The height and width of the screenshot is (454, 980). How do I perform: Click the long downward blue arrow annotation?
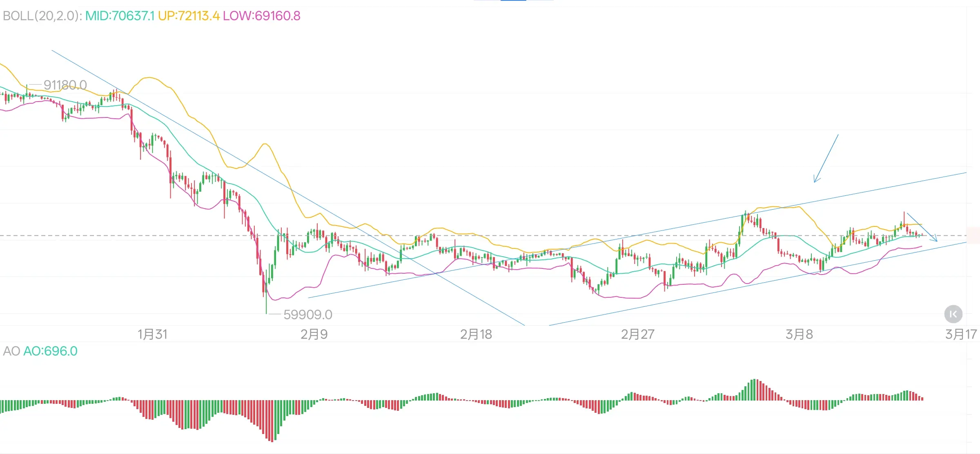point(826,158)
